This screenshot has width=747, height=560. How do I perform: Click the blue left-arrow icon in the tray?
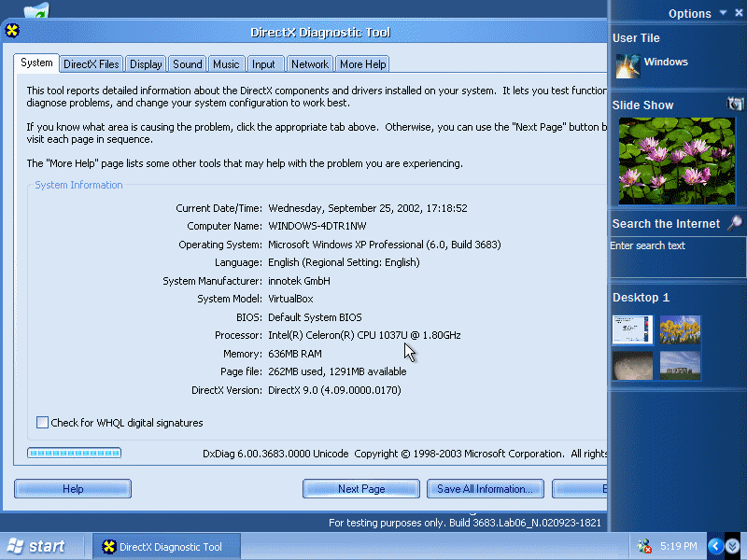click(715, 546)
